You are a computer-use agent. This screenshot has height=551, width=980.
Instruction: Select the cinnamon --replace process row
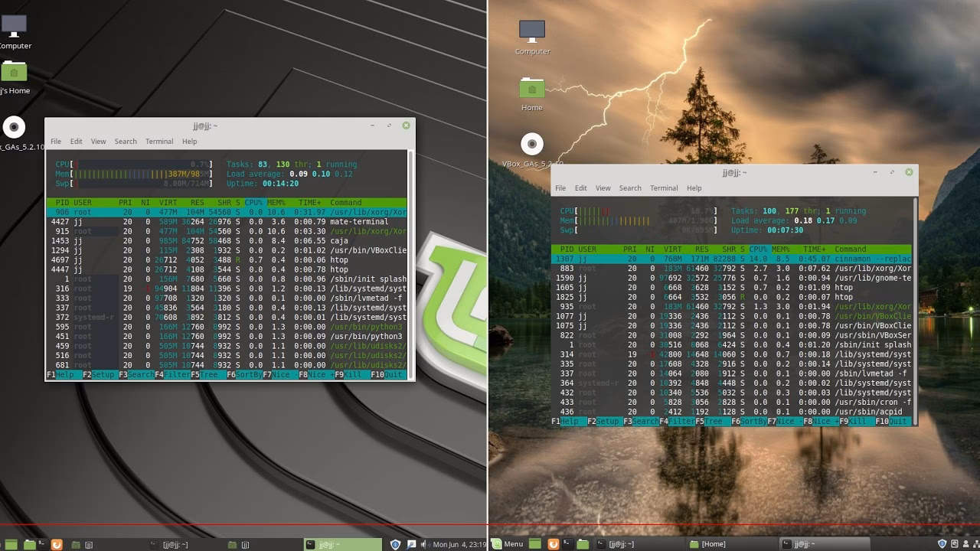pos(731,259)
